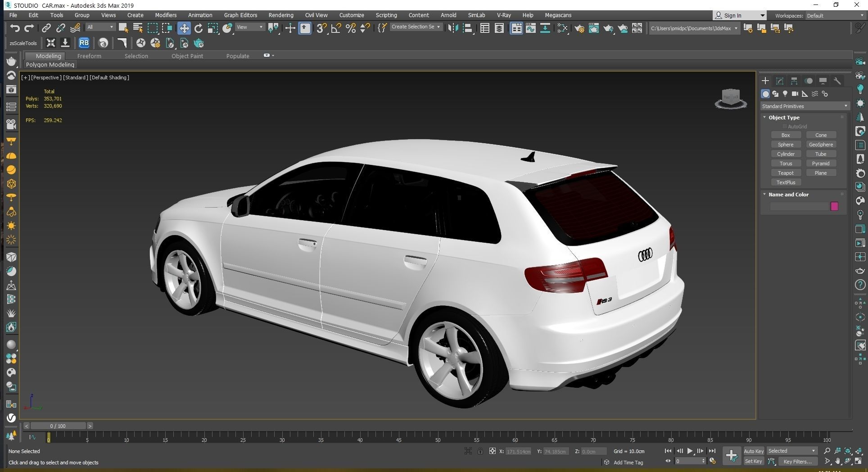Toggle the Selection Lock padlock

click(x=480, y=451)
